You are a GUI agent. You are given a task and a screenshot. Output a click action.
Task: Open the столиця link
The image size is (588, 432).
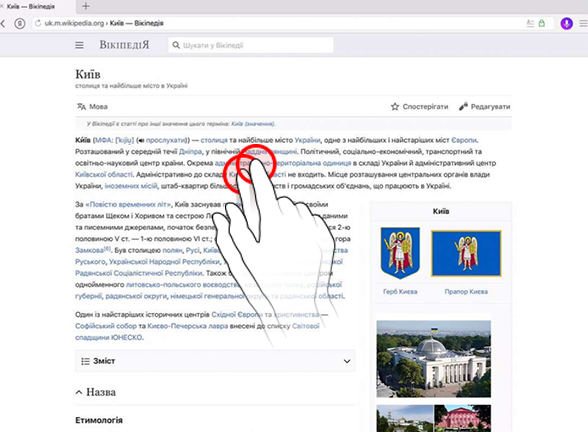pyautogui.click(x=214, y=140)
